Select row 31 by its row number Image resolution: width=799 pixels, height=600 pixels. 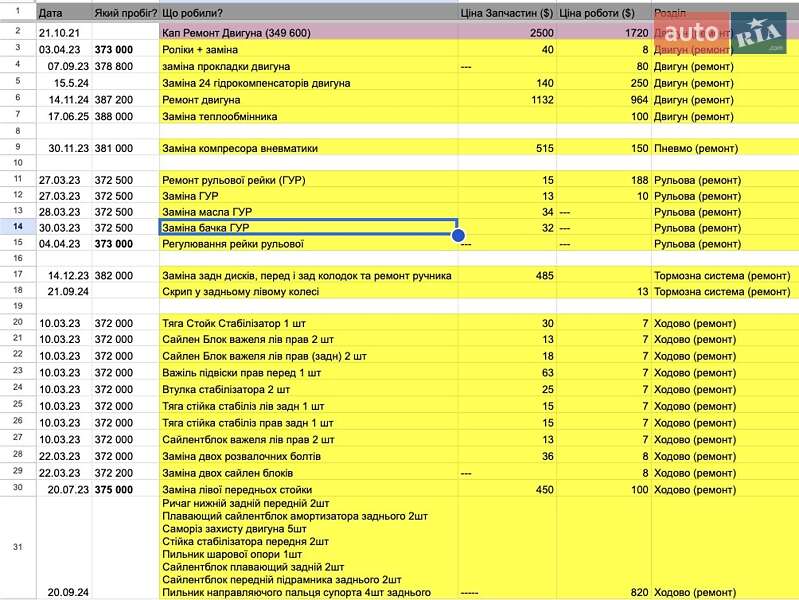[17, 547]
